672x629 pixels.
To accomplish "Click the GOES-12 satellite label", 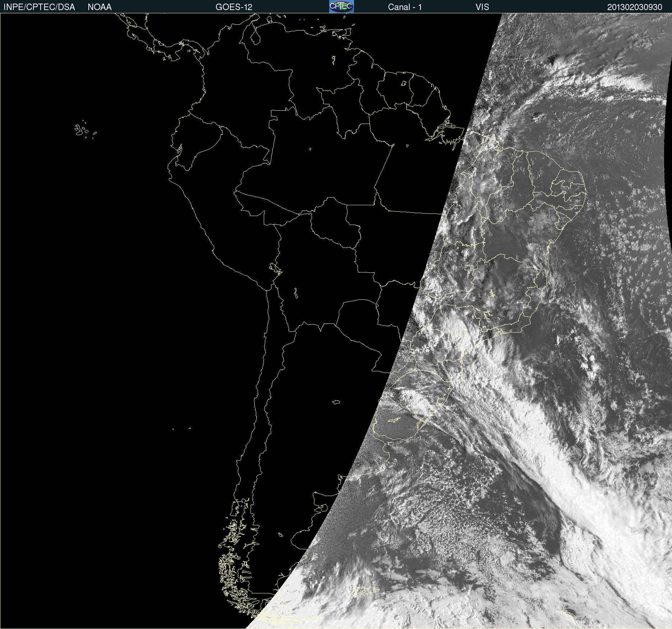I will pos(234,7).
